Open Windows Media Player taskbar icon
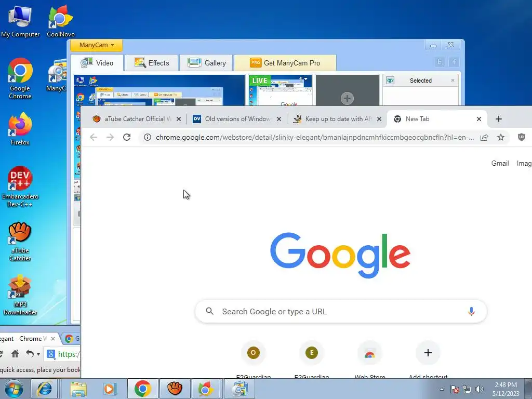Viewport: 532px width, 399px height. [x=110, y=389]
